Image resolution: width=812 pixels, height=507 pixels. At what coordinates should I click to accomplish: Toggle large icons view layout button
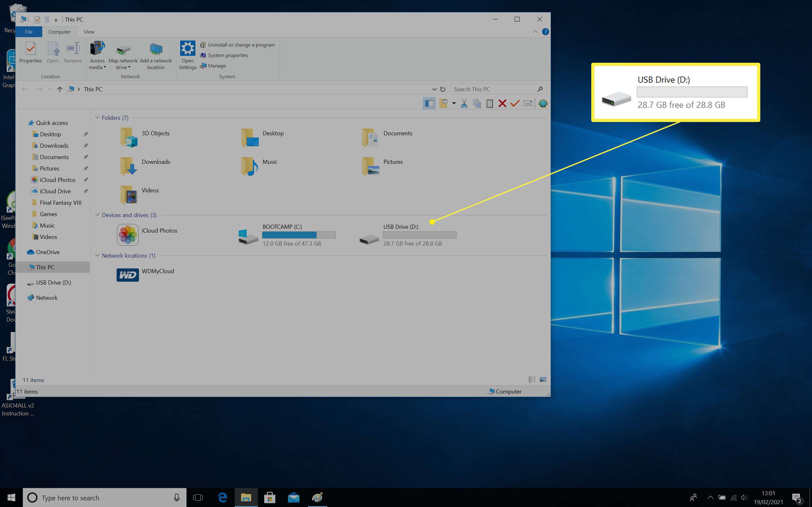click(542, 380)
